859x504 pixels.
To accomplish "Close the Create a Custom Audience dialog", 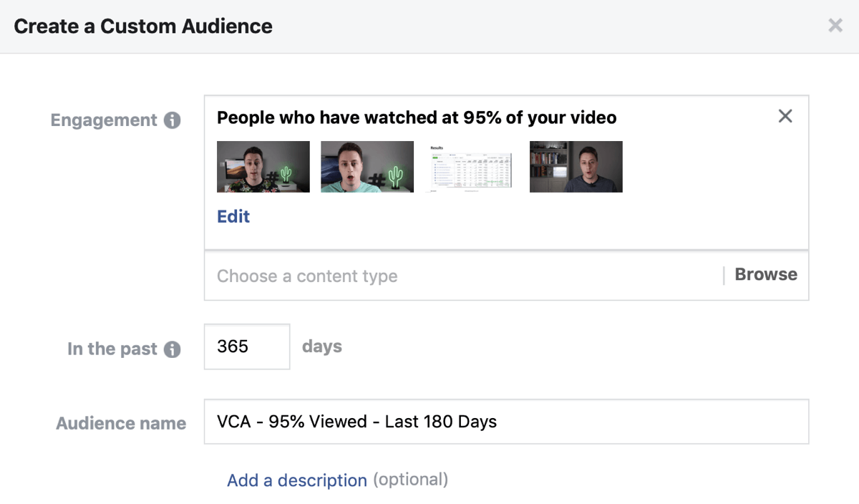I will click(835, 25).
